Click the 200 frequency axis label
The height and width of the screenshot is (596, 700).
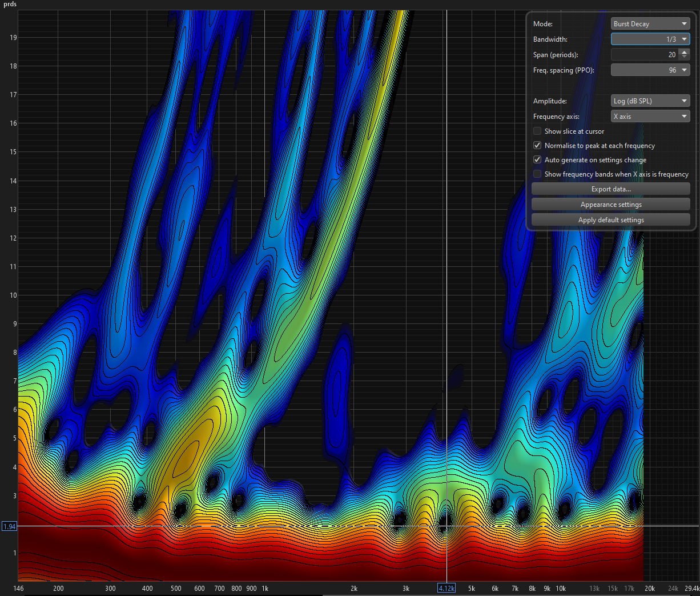(x=58, y=589)
